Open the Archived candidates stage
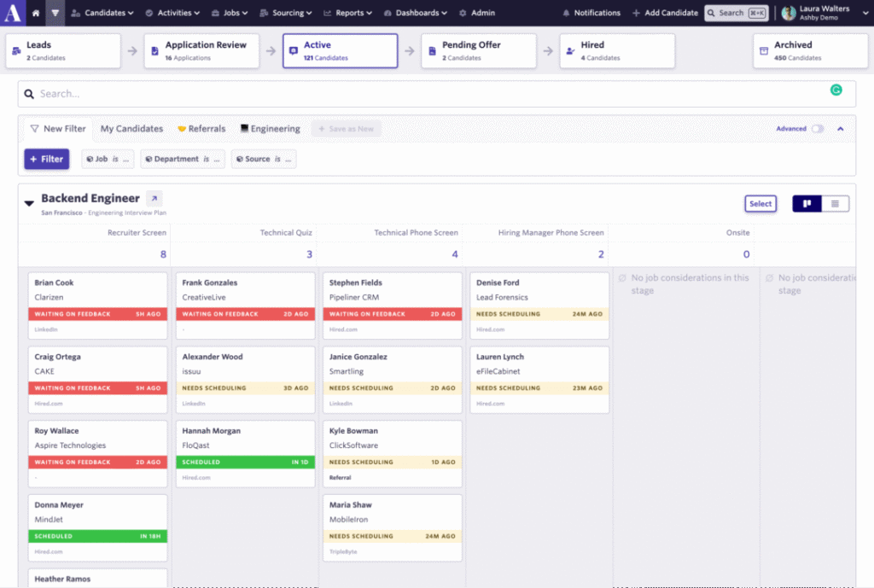 pos(811,50)
